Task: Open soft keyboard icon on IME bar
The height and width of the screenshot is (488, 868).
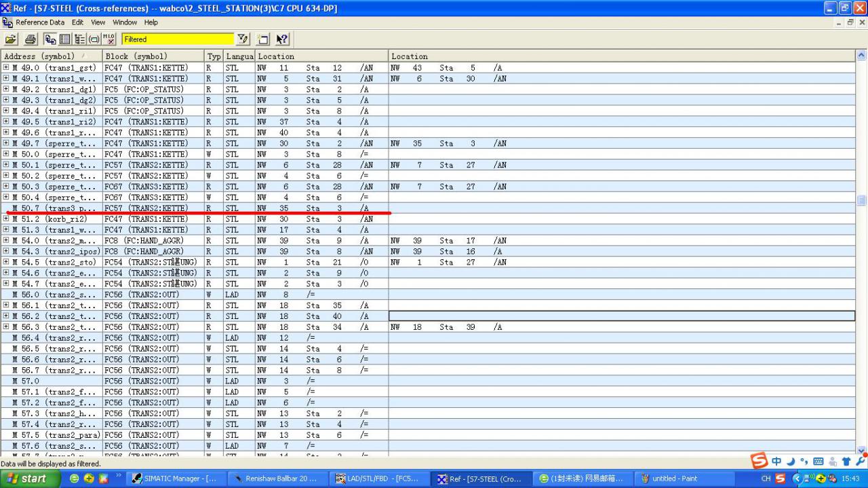Action: [x=818, y=462]
